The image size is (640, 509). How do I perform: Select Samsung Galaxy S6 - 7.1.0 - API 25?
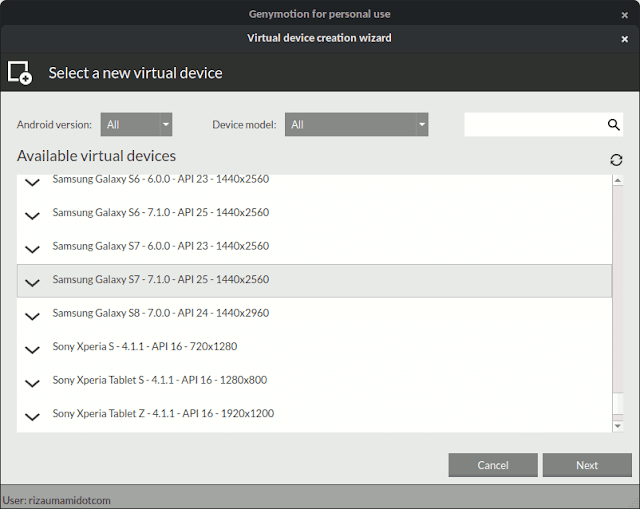314,213
